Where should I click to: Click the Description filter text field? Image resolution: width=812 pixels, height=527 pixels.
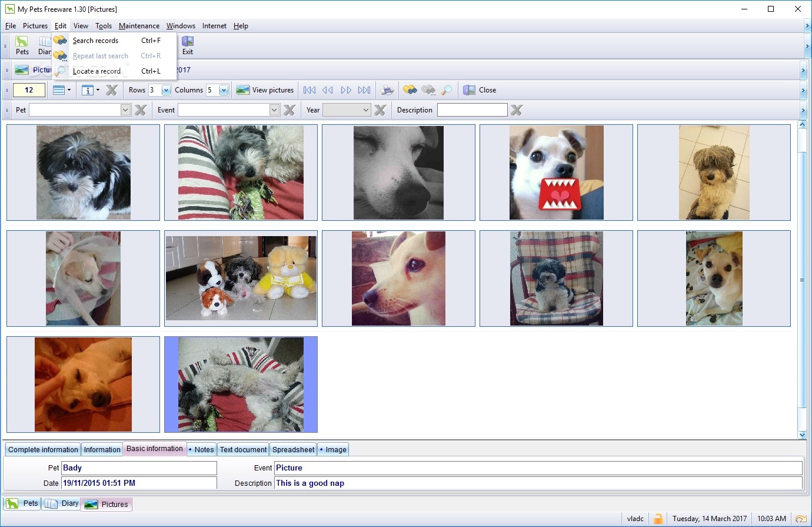[x=472, y=110]
